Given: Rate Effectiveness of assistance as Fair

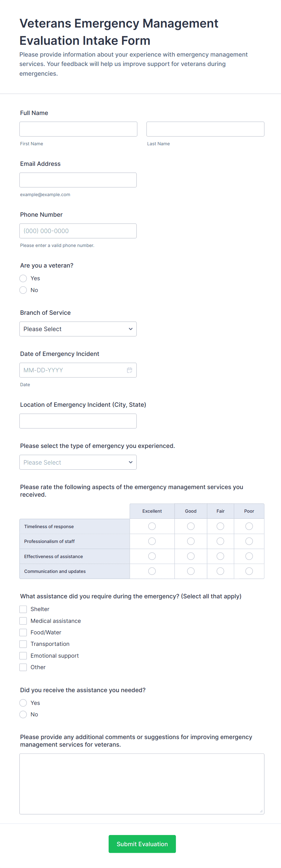Looking at the screenshot, I should point(221,556).
